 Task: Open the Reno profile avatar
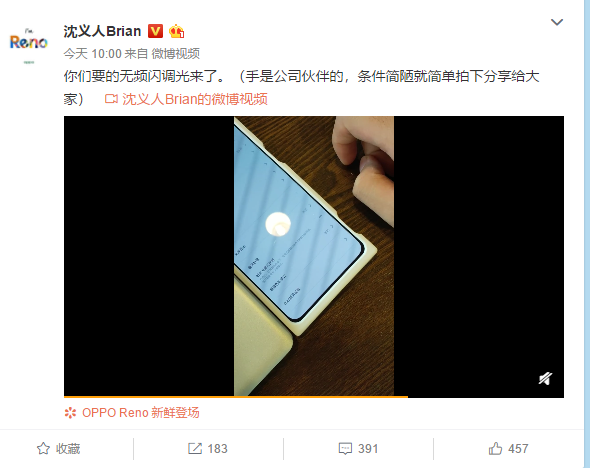tap(29, 44)
